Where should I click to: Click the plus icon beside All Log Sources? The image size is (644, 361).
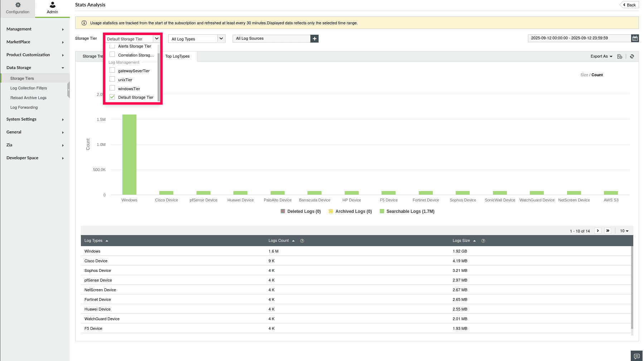(315, 39)
